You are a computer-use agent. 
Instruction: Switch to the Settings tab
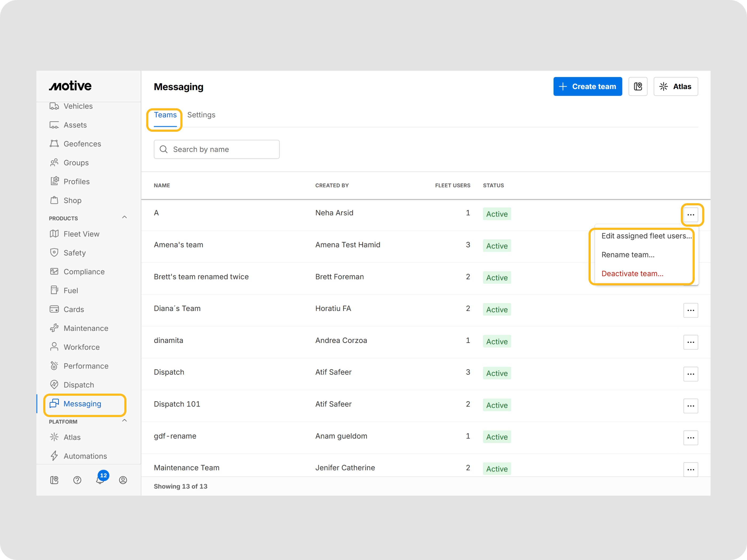tap(201, 115)
